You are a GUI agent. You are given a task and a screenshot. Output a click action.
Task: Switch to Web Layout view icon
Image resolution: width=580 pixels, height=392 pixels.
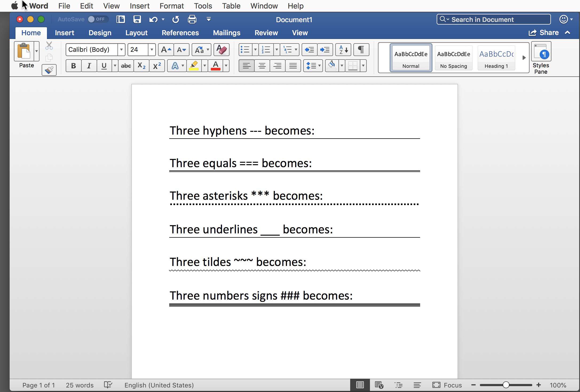tap(379, 385)
